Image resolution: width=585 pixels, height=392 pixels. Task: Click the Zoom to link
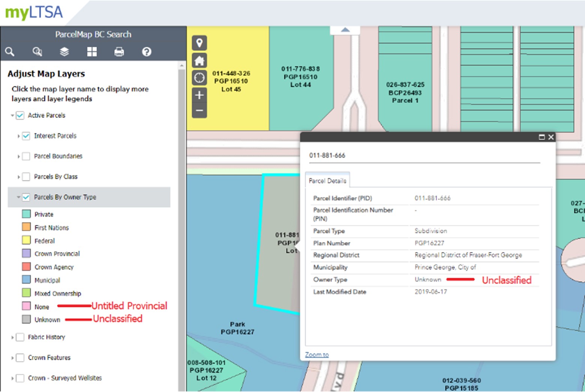(x=317, y=354)
